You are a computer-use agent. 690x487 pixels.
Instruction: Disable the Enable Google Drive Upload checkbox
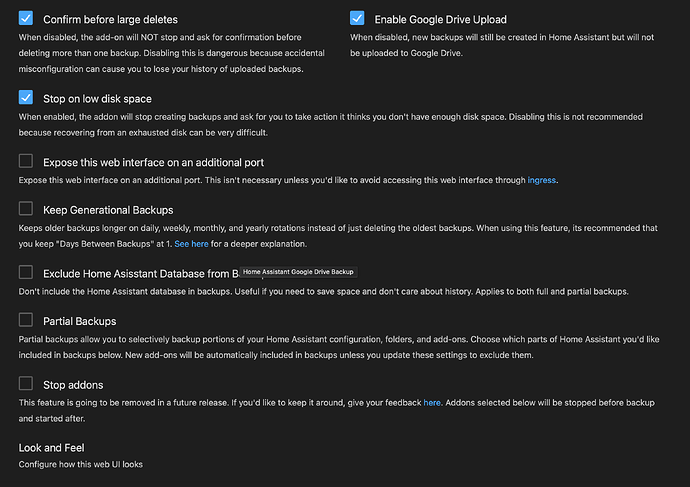coord(357,18)
